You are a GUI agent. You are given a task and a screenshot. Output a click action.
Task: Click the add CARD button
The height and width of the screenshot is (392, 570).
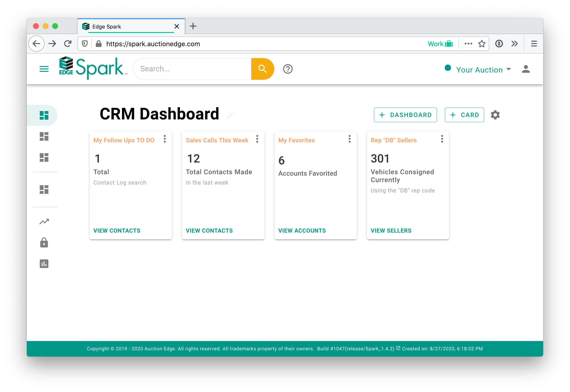coord(464,115)
